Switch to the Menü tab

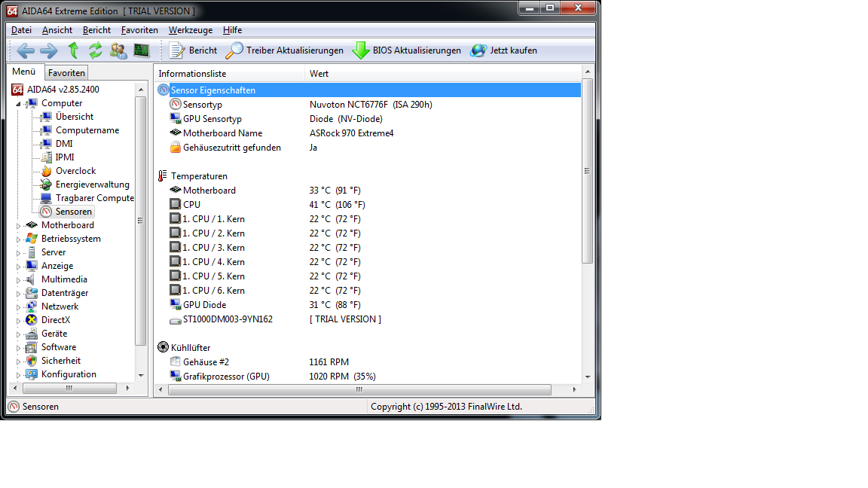pos(24,72)
